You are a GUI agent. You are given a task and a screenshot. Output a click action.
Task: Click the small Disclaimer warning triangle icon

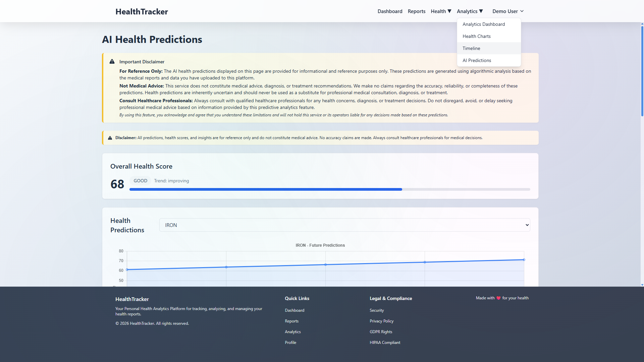[x=110, y=138]
